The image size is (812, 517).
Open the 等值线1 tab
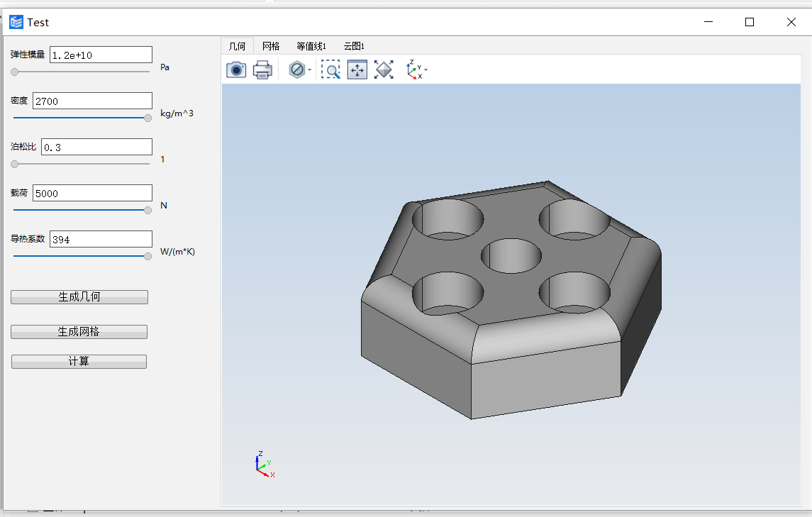[311, 46]
